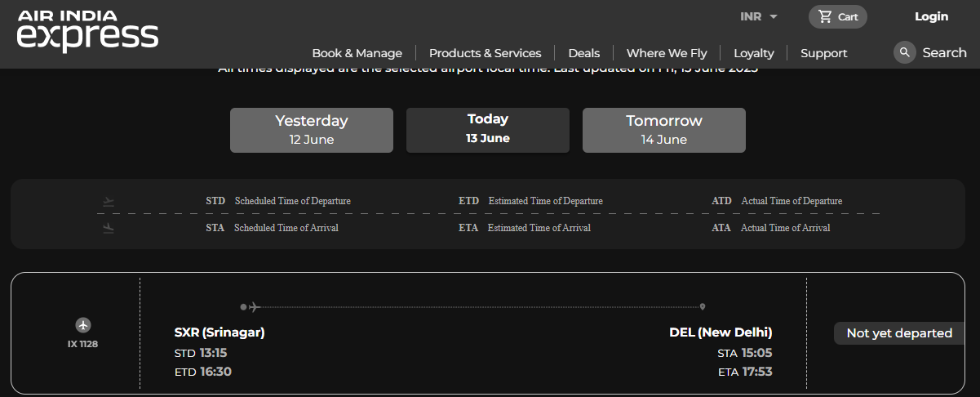The image size is (980, 397).
Task: Select the Yesterday 12 June tab
Action: click(312, 130)
